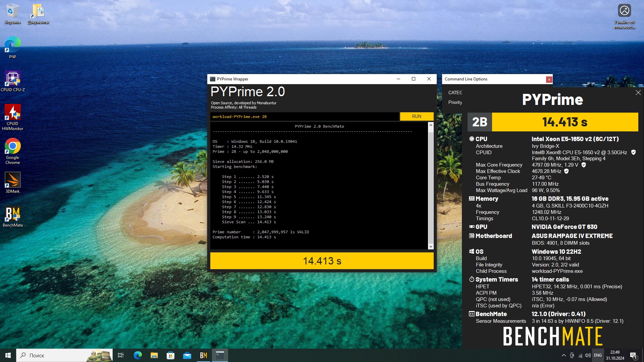Click the Memory section icon in BenchMate panel
The image size is (644, 362).
pyautogui.click(x=472, y=198)
